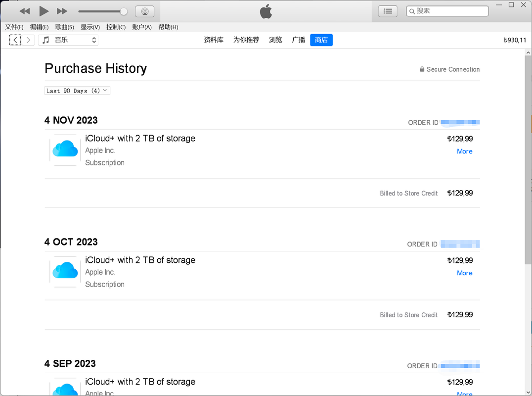
Task: Close the iTunes window
Action: (524, 5)
